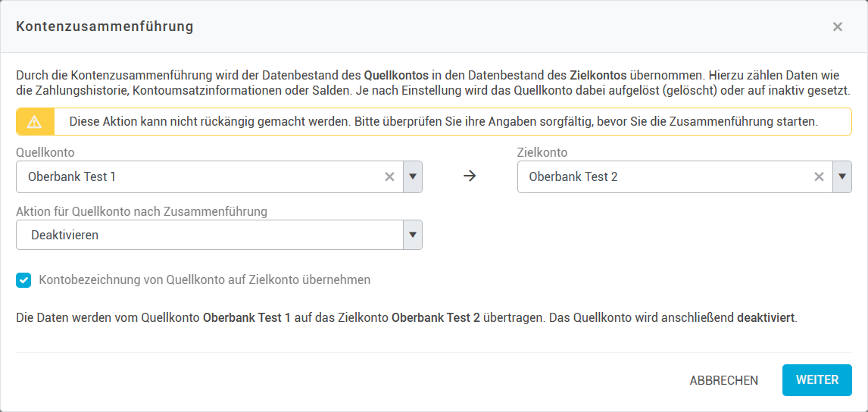Click the irreversible action warning message text
Viewport: 868px width, 412px height.
443,121
